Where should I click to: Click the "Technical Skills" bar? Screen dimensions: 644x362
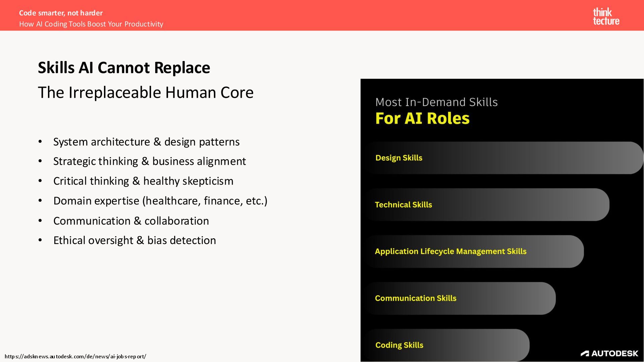486,204
